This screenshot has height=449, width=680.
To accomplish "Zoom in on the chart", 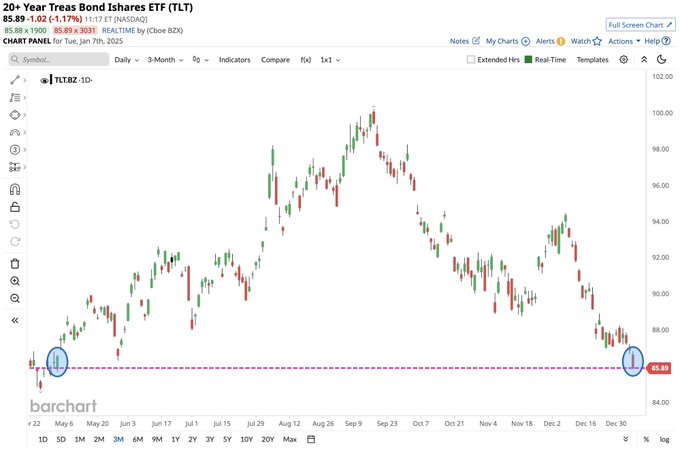I will click(15, 281).
